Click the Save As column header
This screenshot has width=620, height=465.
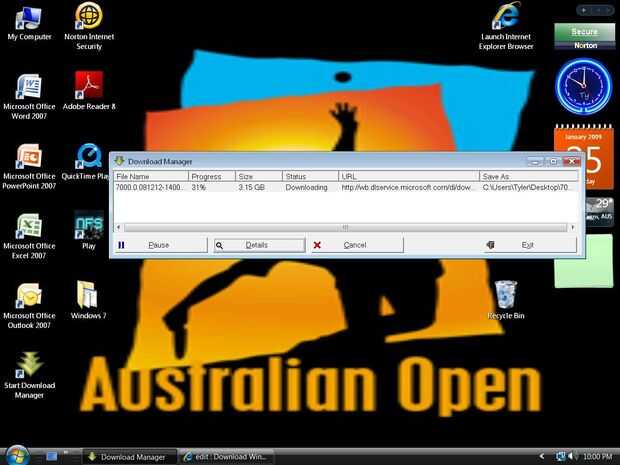point(529,176)
